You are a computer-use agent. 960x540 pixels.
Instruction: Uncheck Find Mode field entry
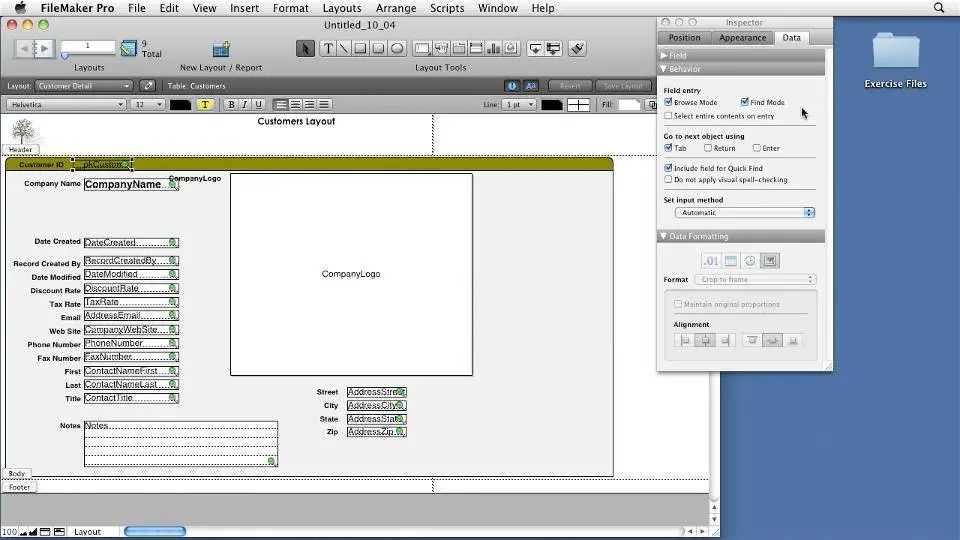pyautogui.click(x=744, y=102)
